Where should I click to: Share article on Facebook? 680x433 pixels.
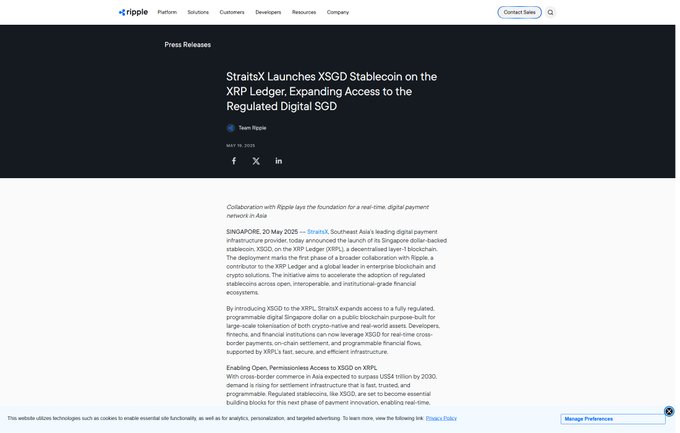tap(234, 161)
